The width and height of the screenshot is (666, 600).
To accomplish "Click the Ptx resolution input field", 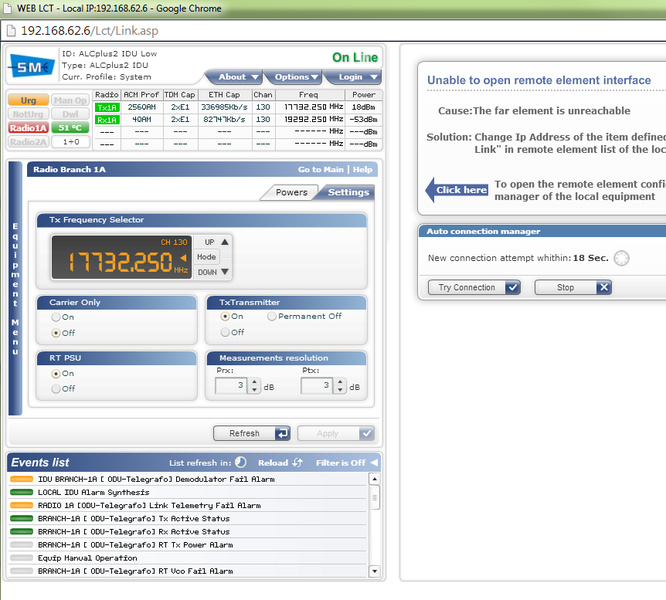I will point(317,386).
